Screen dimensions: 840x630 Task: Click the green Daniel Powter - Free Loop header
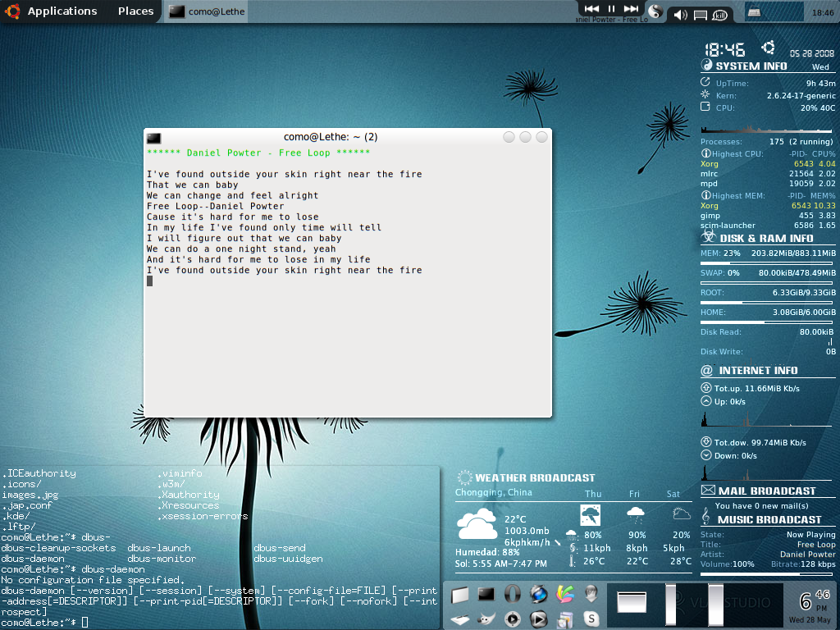pyautogui.click(x=258, y=153)
